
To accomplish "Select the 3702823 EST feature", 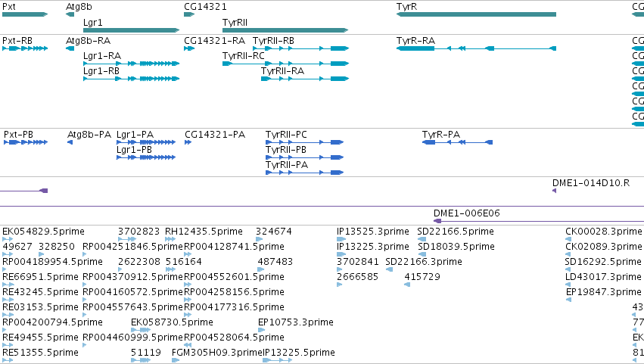I will [127, 239].
